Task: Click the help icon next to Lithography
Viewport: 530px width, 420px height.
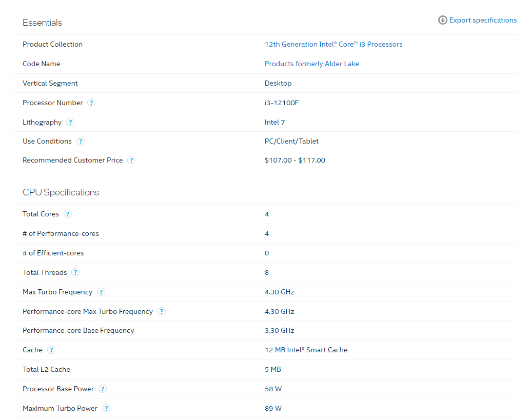Action: pyautogui.click(x=70, y=123)
